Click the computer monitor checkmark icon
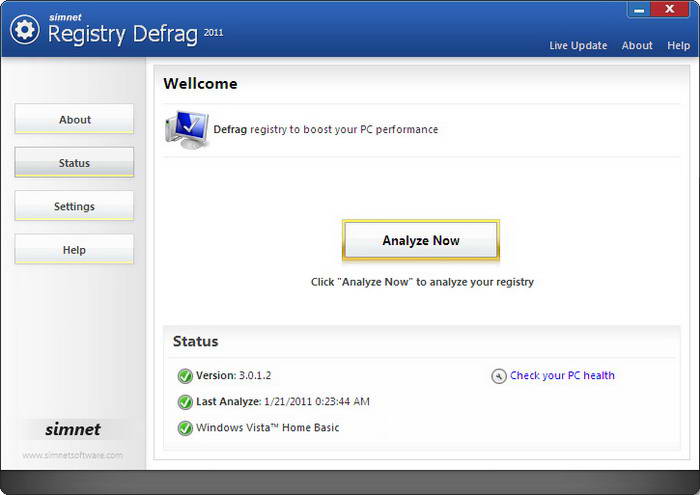Screen dimensions: 700x495 pos(187,129)
